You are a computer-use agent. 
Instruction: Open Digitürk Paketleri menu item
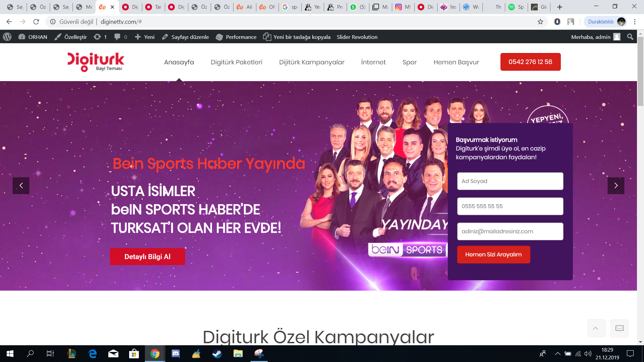(236, 62)
